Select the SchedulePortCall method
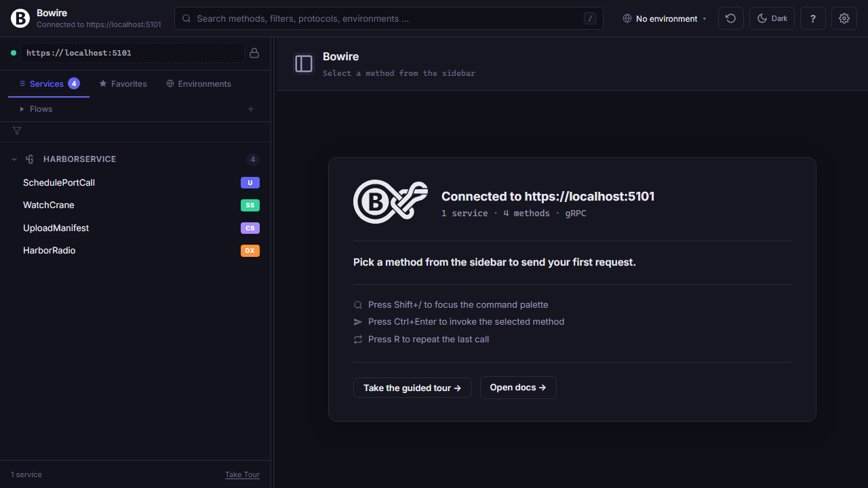The height and width of the screenshot is (488, 868). tap(136, 182)
